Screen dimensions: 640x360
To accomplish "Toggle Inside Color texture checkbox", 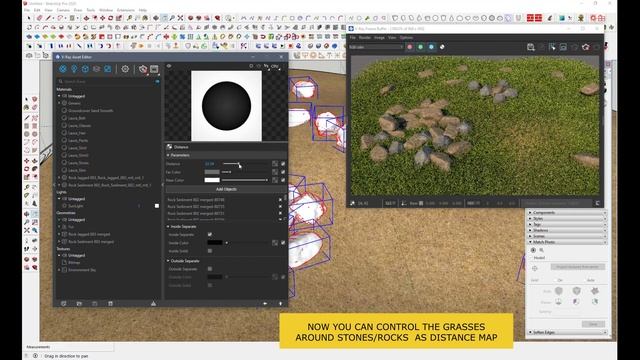I will [x=283, y=243].
